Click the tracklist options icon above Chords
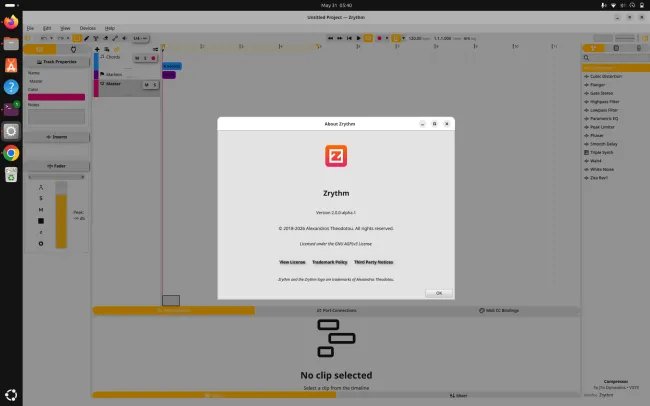The width and height of the screenshot is (650, 406). 155,49
